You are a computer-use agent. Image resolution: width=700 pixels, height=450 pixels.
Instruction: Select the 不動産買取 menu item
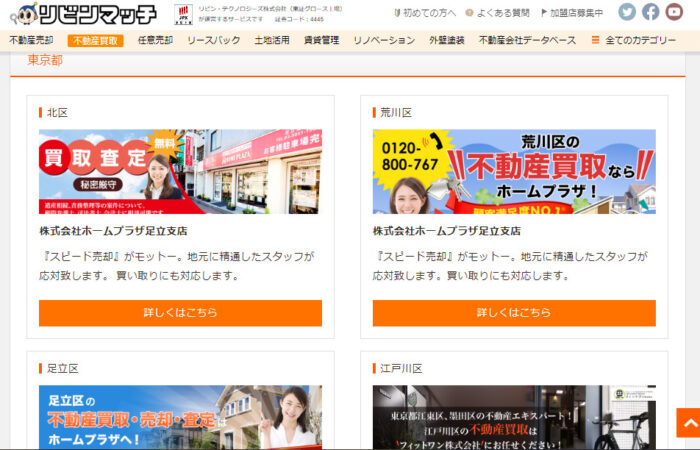pos(96,41)
